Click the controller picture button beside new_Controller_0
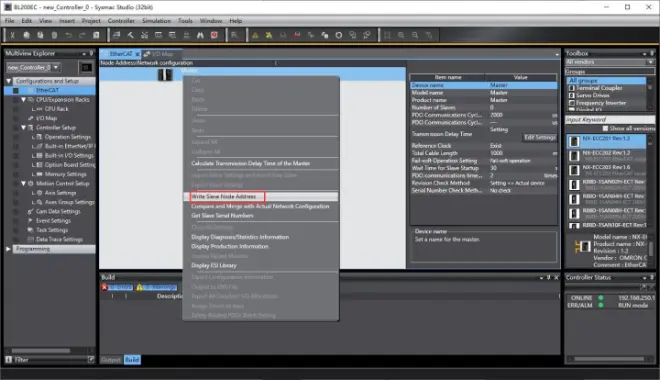 click(86, 67)
